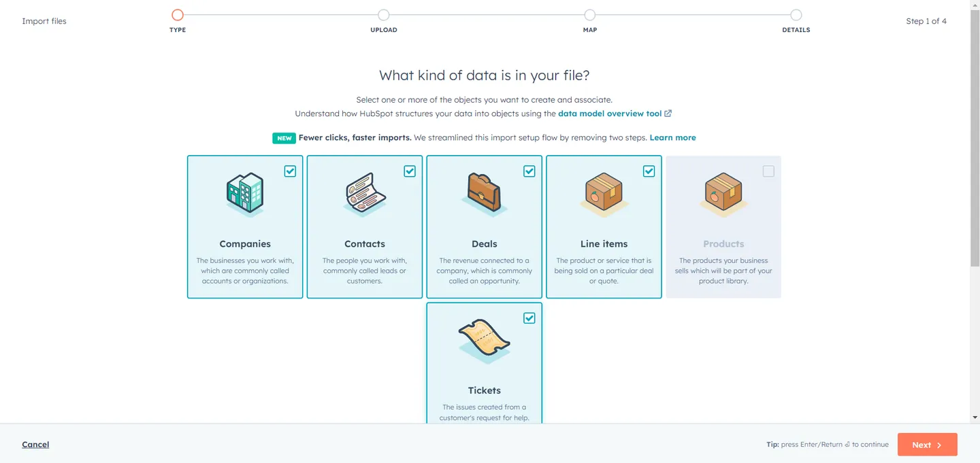Click the Contacts card title

click(365, 244)
